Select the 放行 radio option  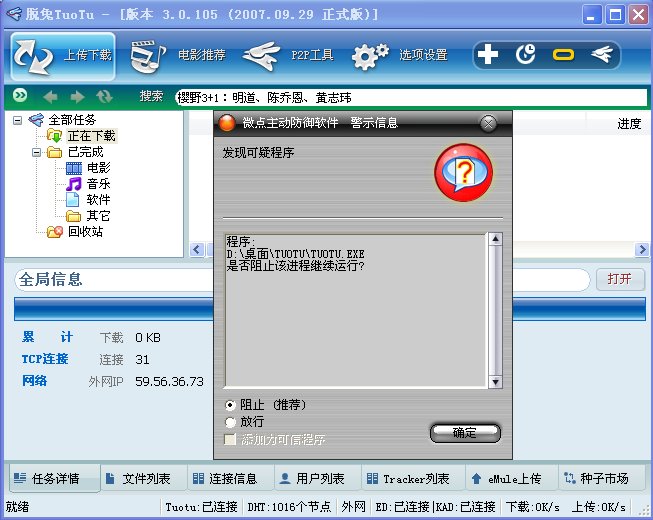[x=230, y=422]
